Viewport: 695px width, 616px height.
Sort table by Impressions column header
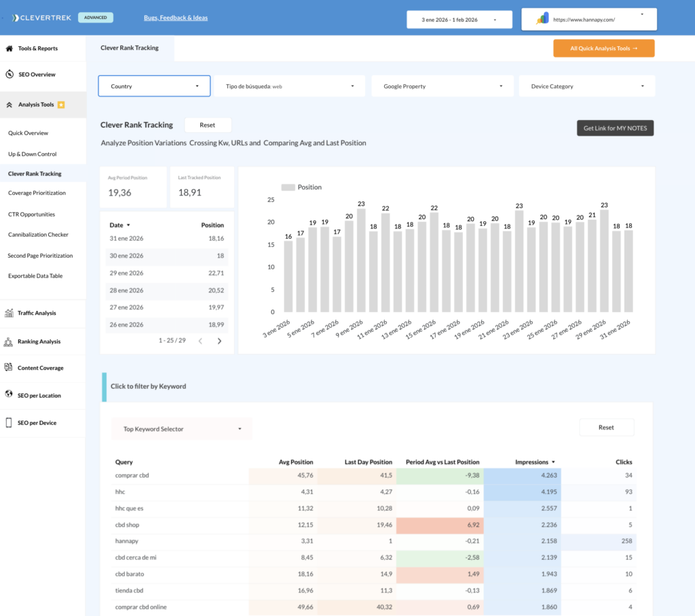534,462
